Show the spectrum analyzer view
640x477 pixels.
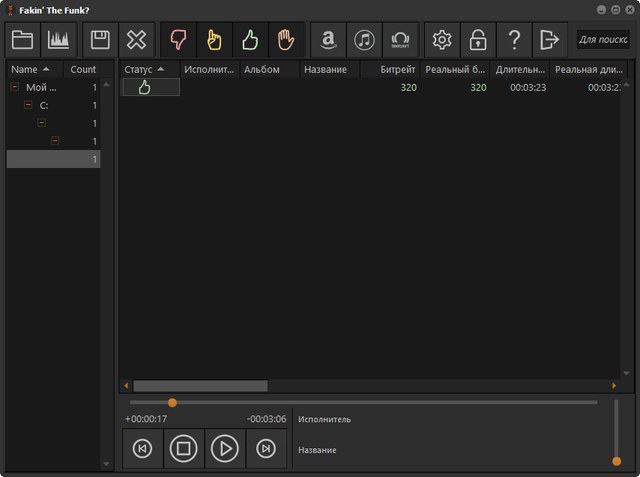click(59, 40)
